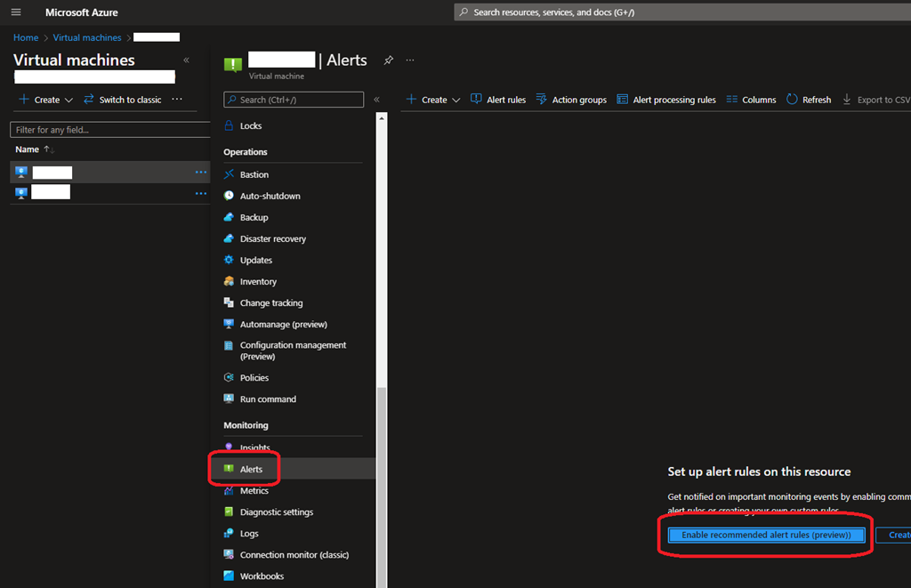The height and width of the screenshot is (588, 911).
Task: Click the Bastion icon in sidebar
Action: point(230,174)
